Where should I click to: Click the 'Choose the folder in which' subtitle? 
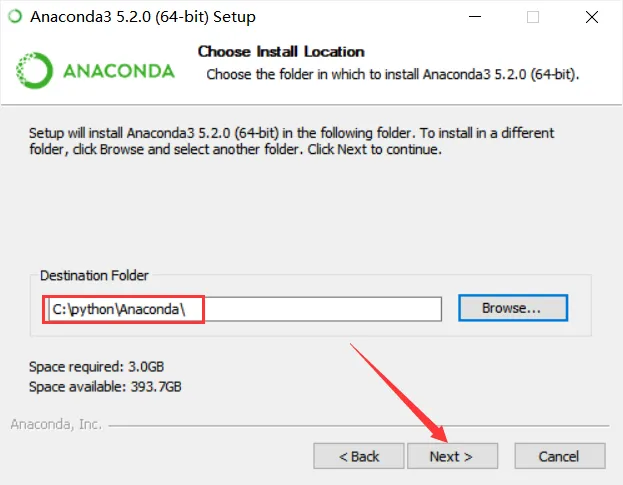393,74
